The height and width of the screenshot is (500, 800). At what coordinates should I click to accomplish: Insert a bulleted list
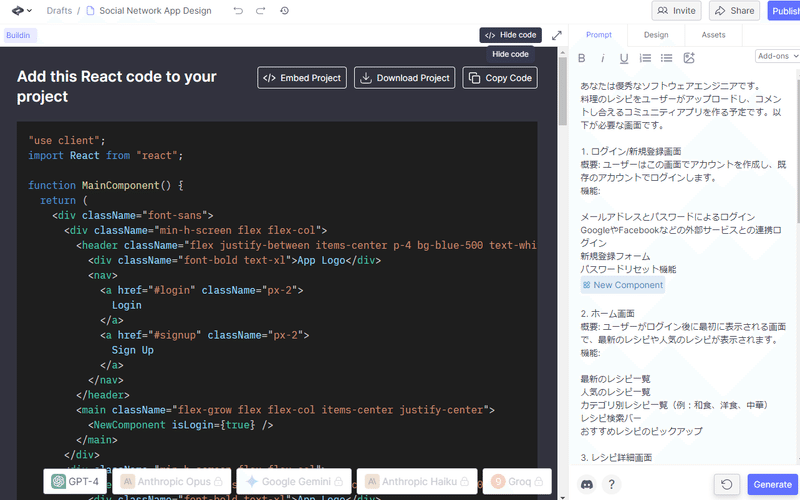click(666, 58)
